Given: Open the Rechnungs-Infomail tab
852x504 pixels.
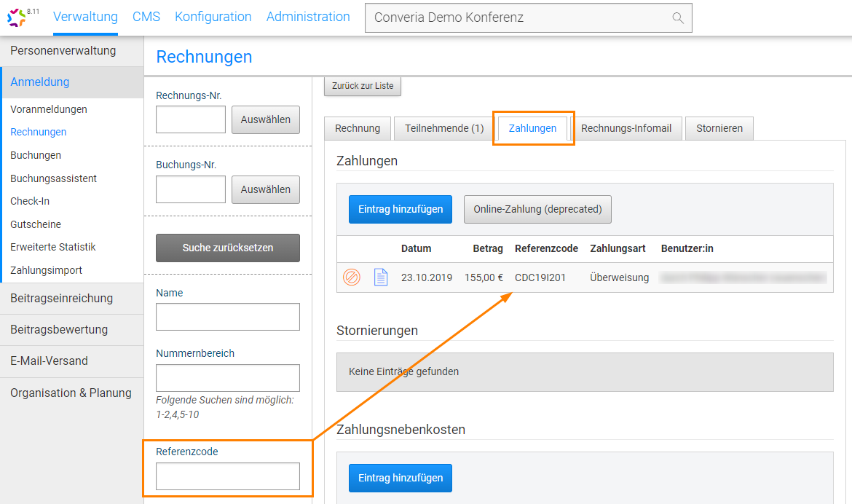Looking at the screenshot, I should click(x=626, y=128).
